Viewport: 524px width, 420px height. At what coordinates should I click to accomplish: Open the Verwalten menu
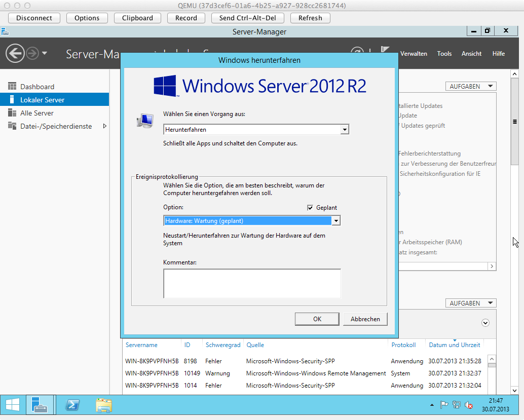[x=414, y=54]
